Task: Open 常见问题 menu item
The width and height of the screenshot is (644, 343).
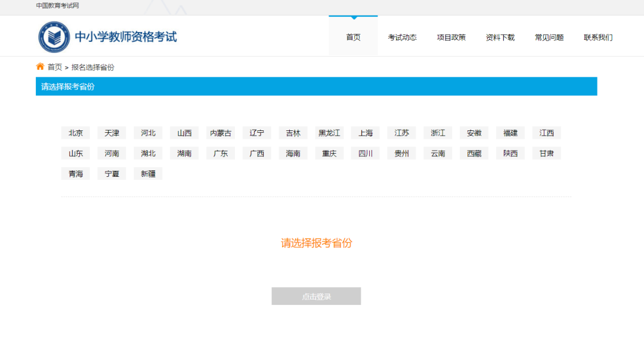Action: (549, 36)
